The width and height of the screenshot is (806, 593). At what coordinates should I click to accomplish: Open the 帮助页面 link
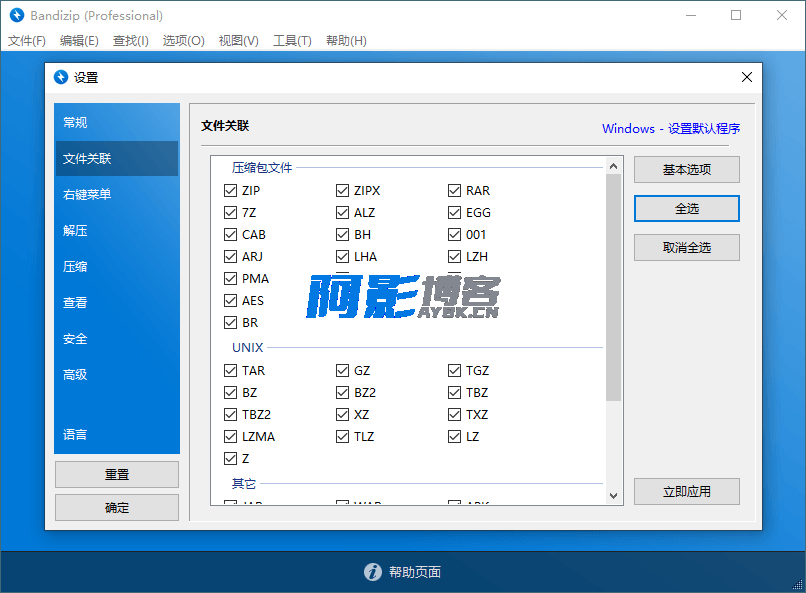pos(414,572)
